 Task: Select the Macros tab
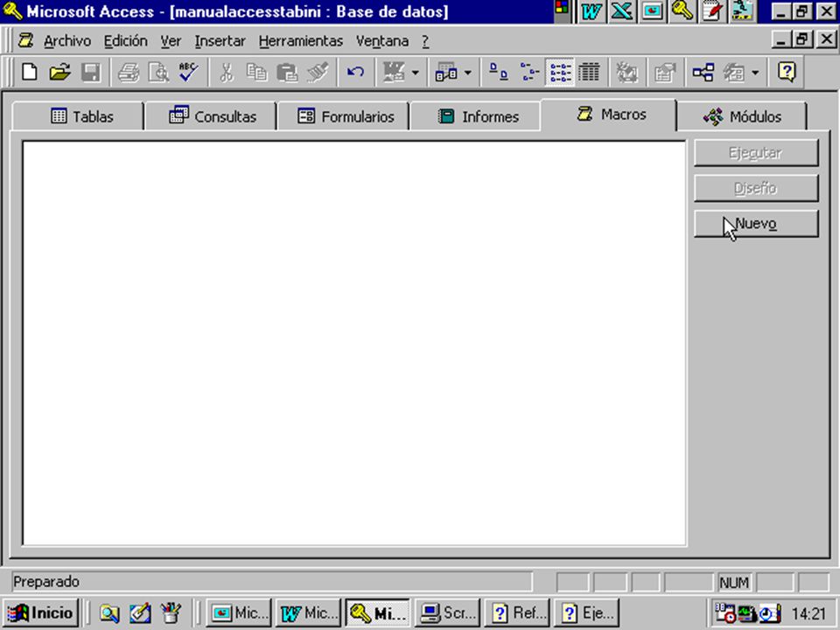[609, 114]
